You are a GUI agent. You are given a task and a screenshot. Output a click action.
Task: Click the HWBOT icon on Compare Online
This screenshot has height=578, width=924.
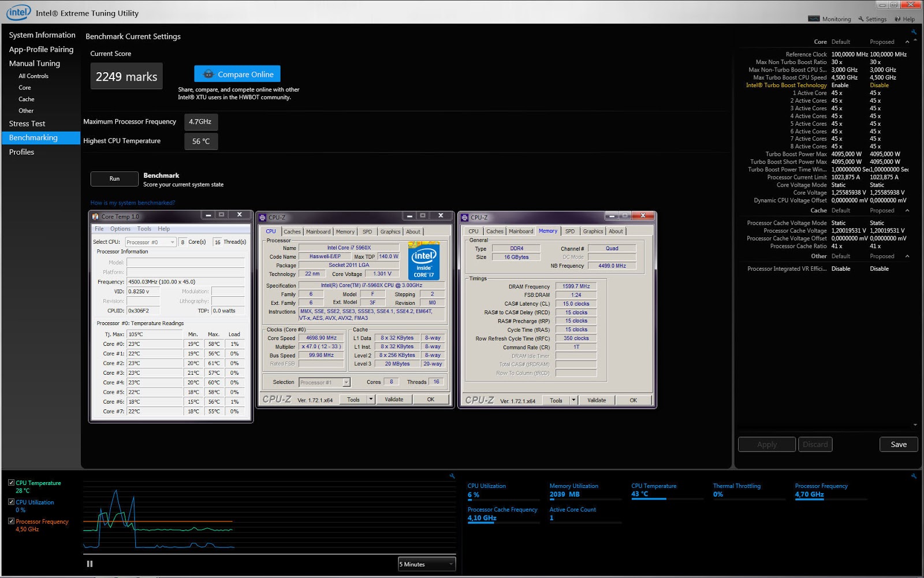208,74
